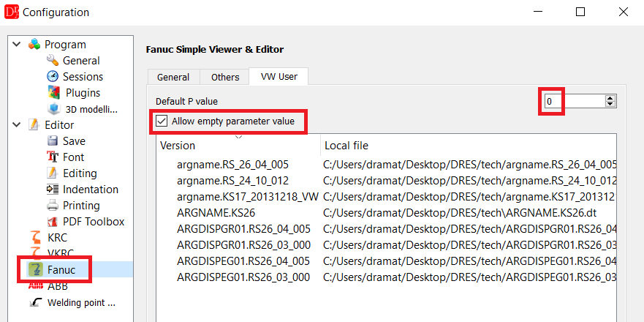This screenshot has height=322, width=644.
Task: Decrease Default P value with down arrow
Action: [x=610, y=105]
